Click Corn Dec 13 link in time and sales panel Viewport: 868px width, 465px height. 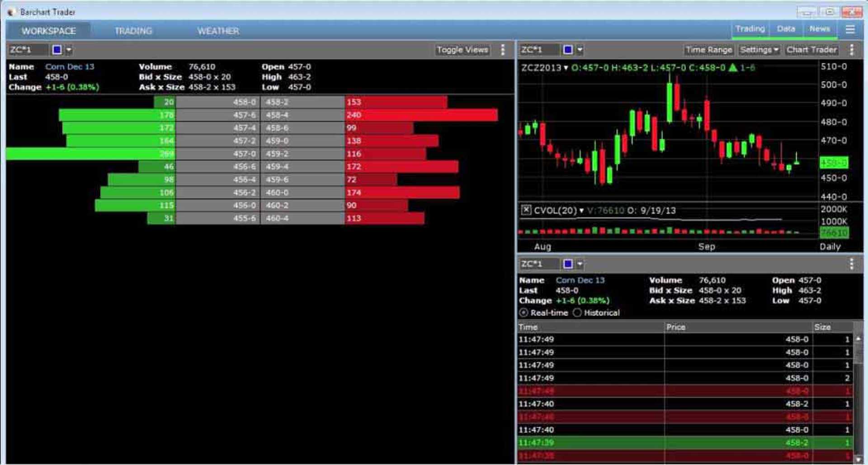point(580,280)
